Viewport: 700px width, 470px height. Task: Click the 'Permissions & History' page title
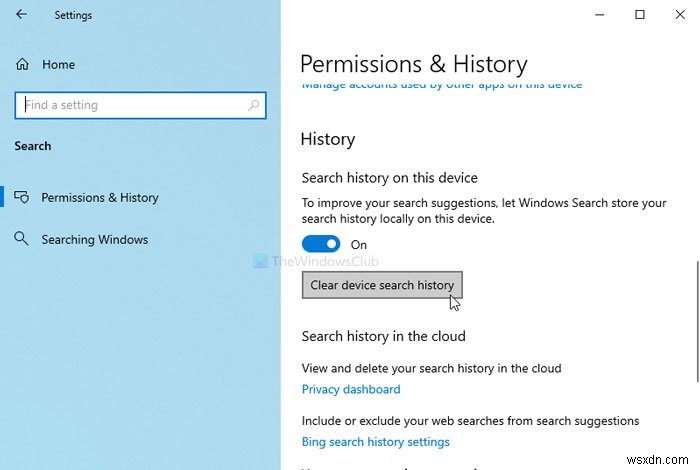click(x=413, y=64)
